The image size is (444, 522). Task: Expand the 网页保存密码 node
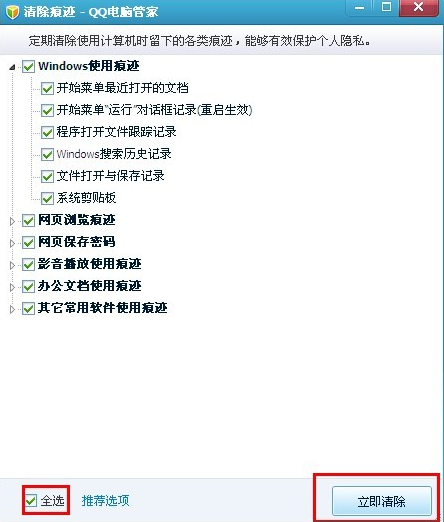point(12,243)
